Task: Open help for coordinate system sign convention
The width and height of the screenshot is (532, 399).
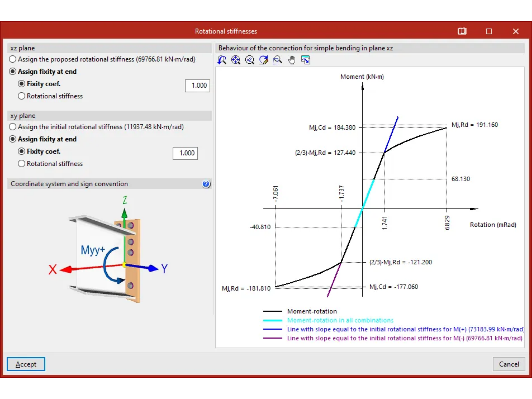Action: point(206,184)
